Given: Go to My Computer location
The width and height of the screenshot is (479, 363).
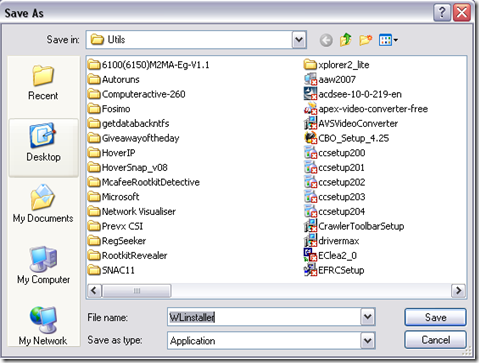Looking at the screenshot, I should 43,266.
